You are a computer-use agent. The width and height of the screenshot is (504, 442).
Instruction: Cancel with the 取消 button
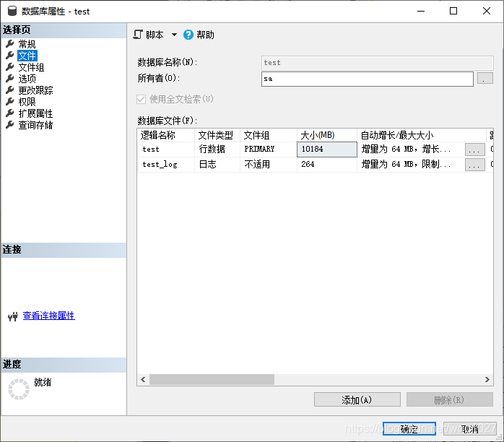(x=469, y=429)
